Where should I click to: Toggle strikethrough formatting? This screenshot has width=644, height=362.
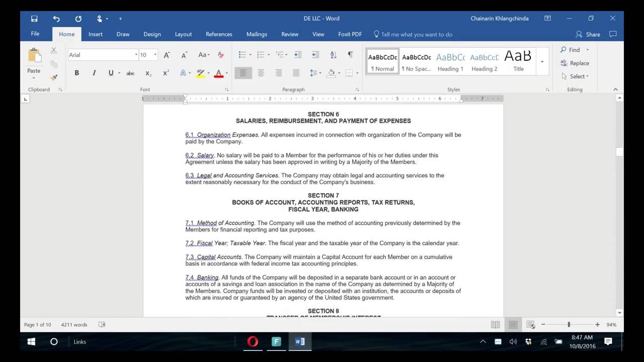pyautogui.click(x=130, y=73)
